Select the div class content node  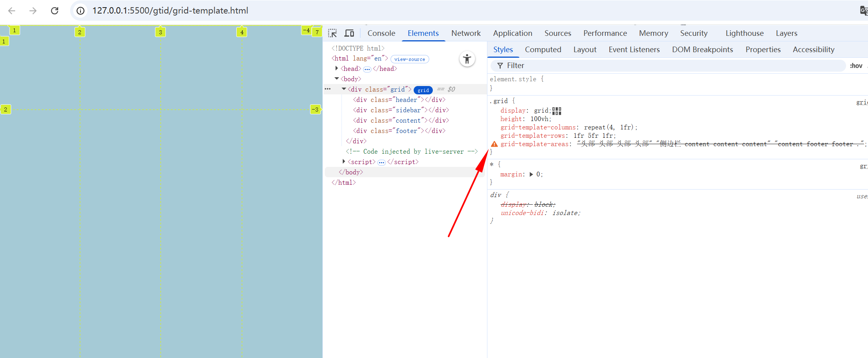coord(401,120)
